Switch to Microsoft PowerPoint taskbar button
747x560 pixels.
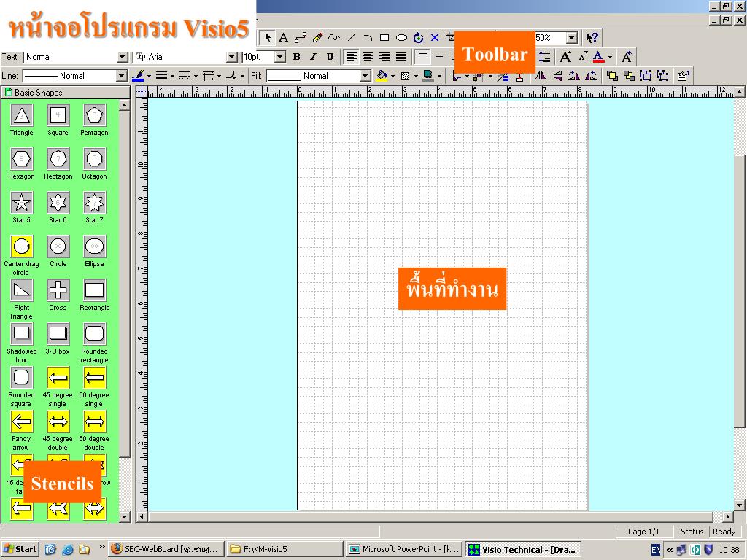(404, 549)
